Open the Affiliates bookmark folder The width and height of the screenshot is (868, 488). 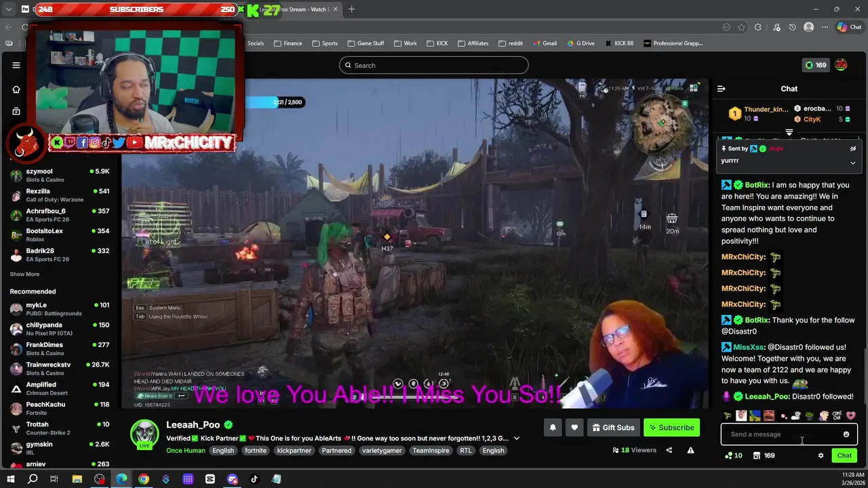click(x=473, y=43)
